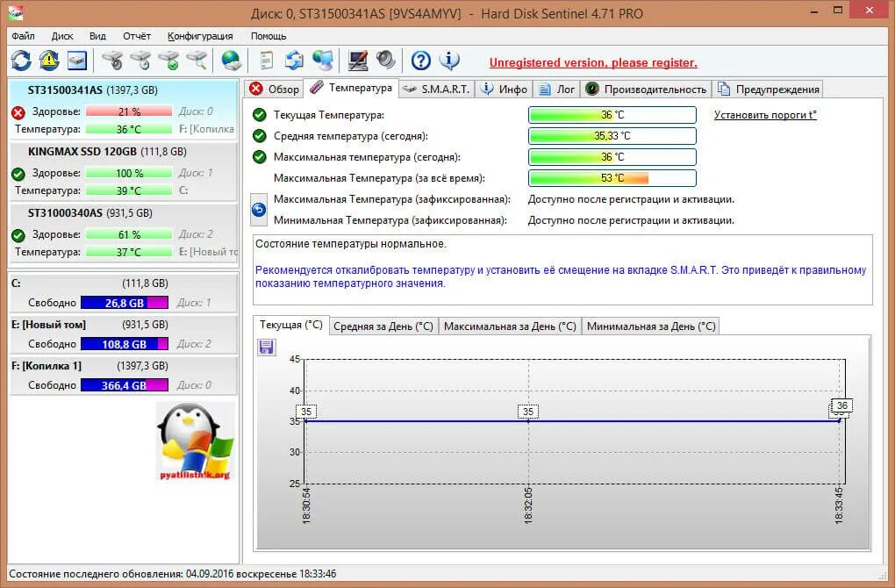Click the refresh arrows toolbar icon
The width and height of the screenshot is (895, 588).
pos(21,61)
